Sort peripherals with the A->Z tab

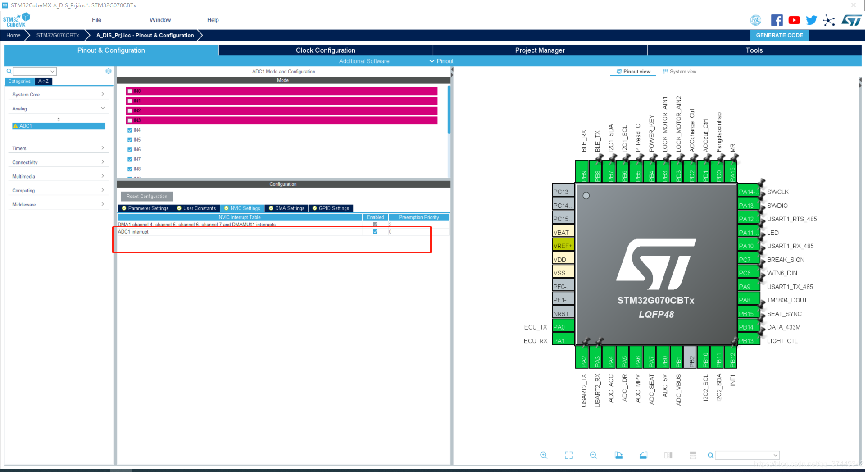tap(44, 82)
